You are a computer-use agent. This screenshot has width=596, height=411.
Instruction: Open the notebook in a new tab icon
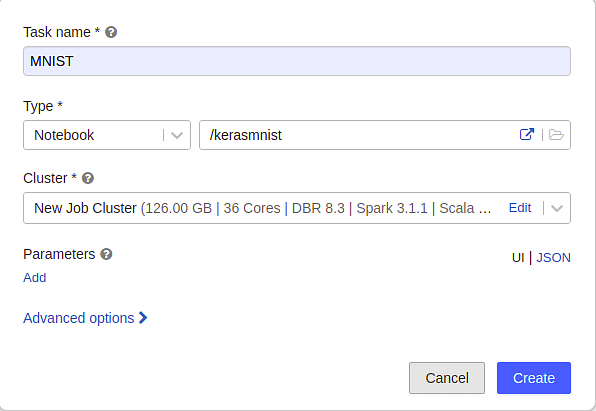[x=527, y=135]
